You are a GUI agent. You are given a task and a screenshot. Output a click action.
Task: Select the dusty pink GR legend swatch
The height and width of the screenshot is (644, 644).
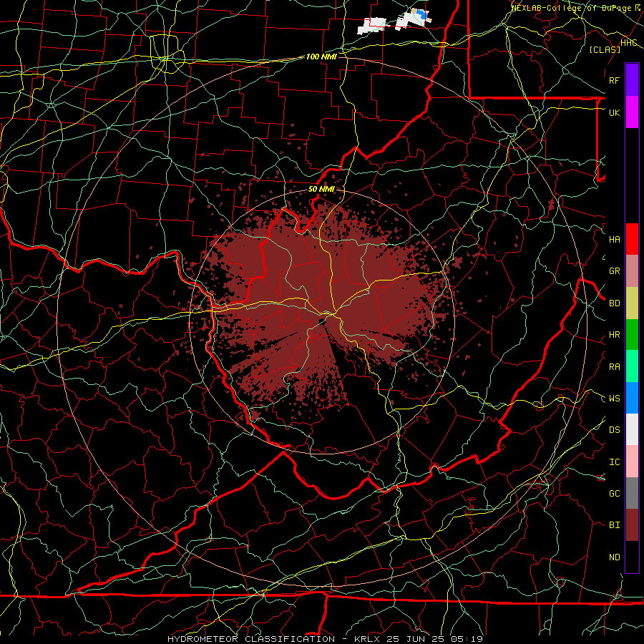[x=632, y=271]
